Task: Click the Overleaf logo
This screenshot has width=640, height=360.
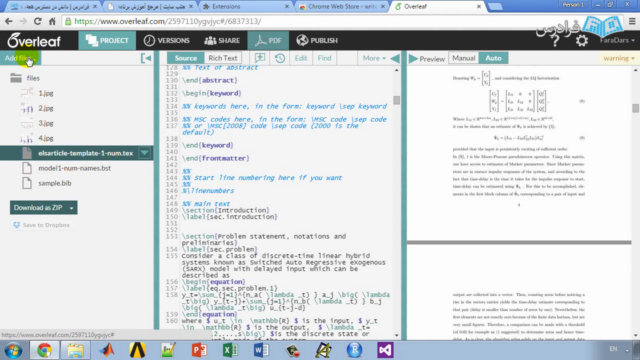Action: coord(33,40)
